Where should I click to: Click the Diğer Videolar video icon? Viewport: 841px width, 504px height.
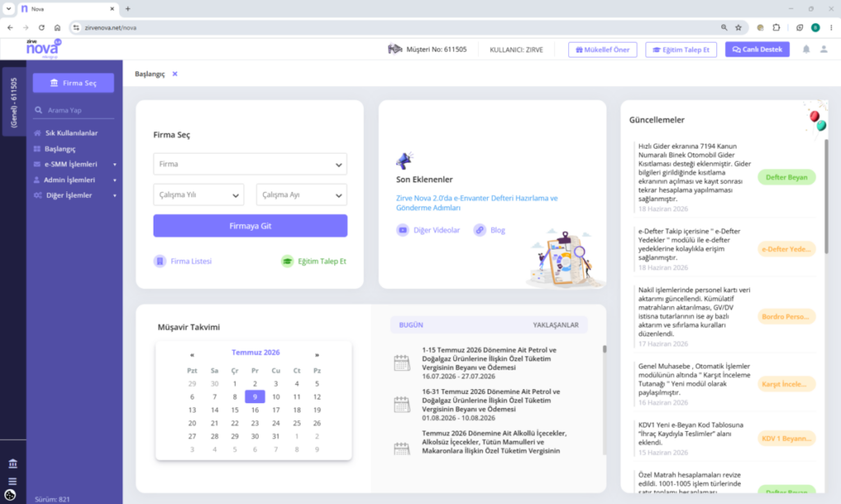[x=402, y=230]
